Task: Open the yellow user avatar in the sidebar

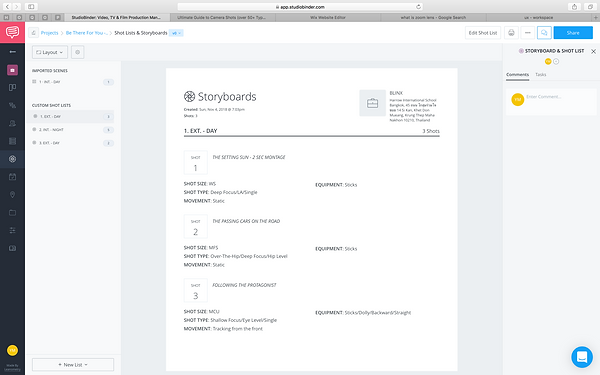Action: click(x=12, y=350)
